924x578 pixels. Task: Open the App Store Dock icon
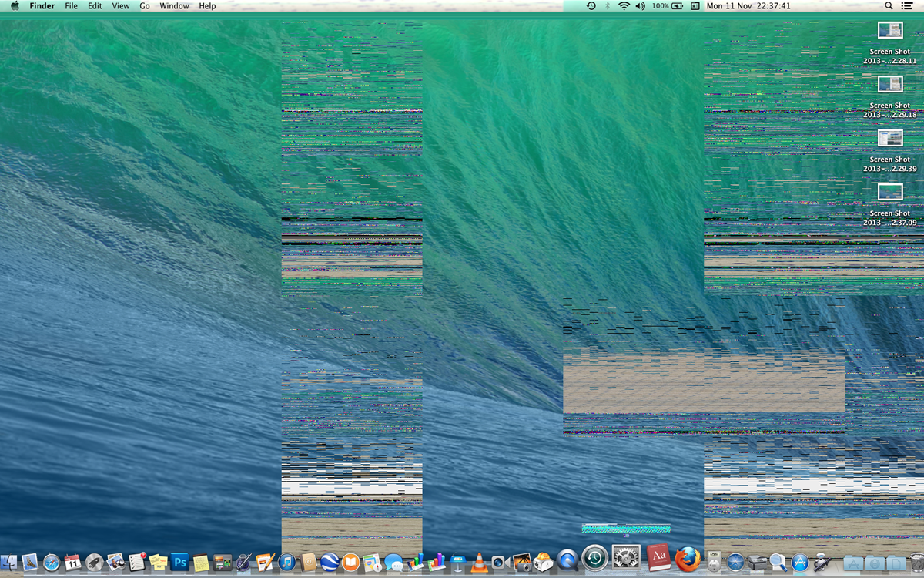(800, 563)
